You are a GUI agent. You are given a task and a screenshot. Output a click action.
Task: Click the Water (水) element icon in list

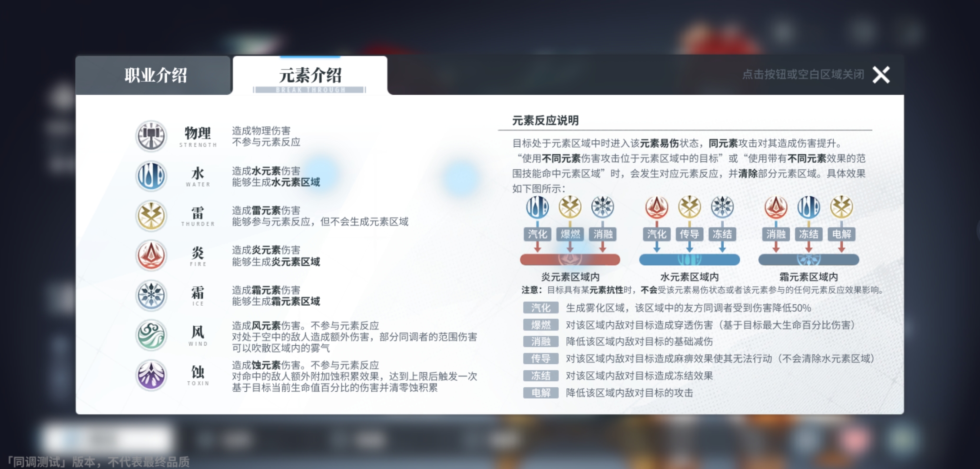click(x=151, y=176)
